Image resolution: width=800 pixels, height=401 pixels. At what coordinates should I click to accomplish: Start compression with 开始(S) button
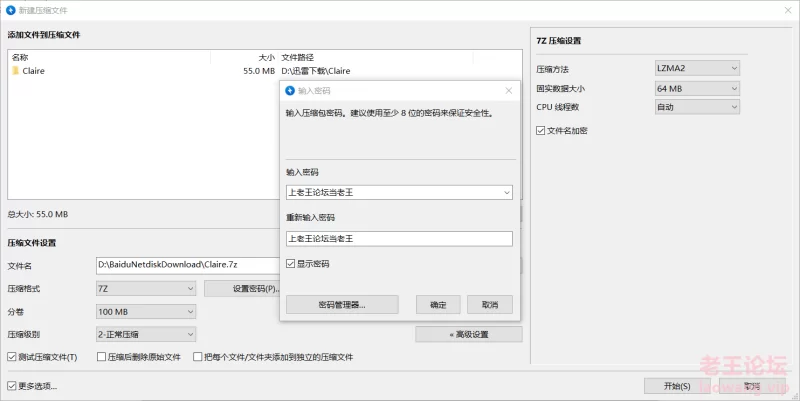tap(677, 386)
